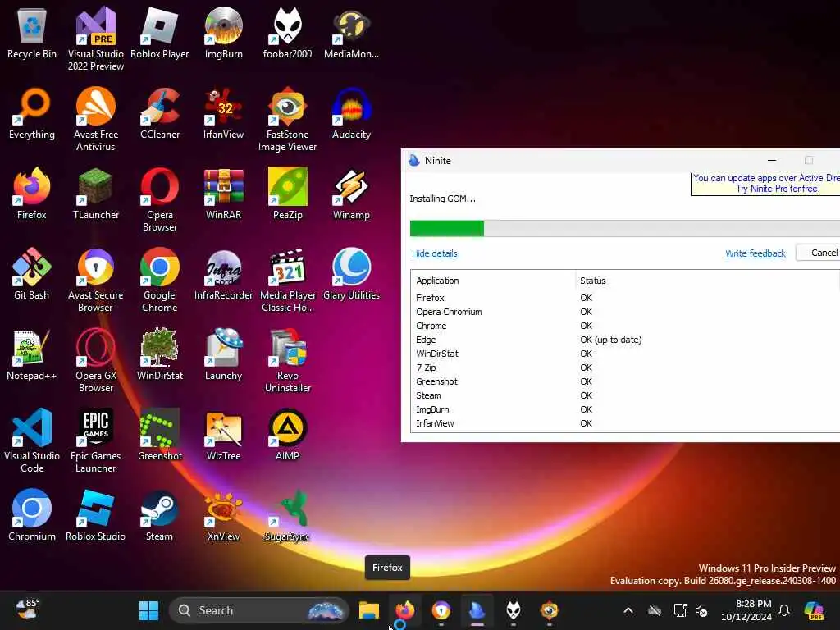This screenshot has height=630, width=840.
Task: Select the Opera Browser desktop icon
Action: [x=160, y=199]
